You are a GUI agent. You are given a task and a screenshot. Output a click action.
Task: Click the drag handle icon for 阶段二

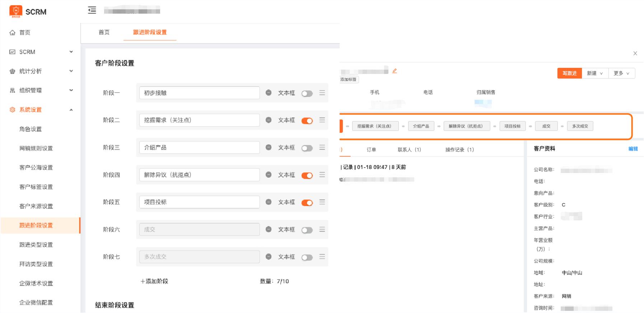(322, 120)
